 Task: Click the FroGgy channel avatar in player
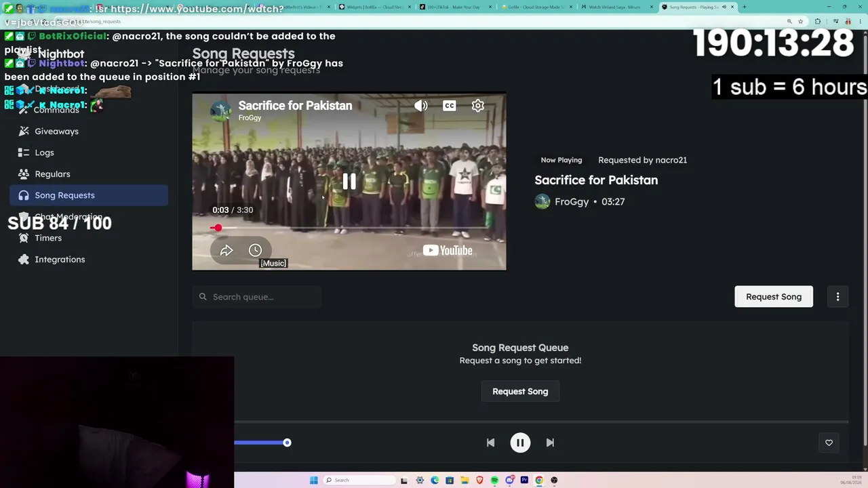pos(220,111)
